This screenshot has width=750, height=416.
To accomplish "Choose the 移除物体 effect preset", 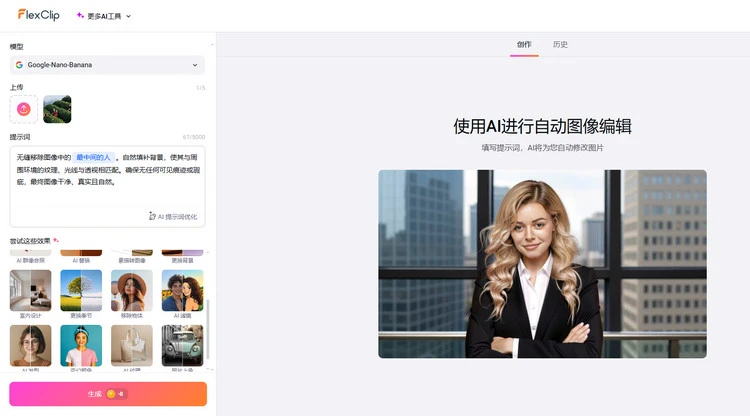I will click(x=132, y=291).
